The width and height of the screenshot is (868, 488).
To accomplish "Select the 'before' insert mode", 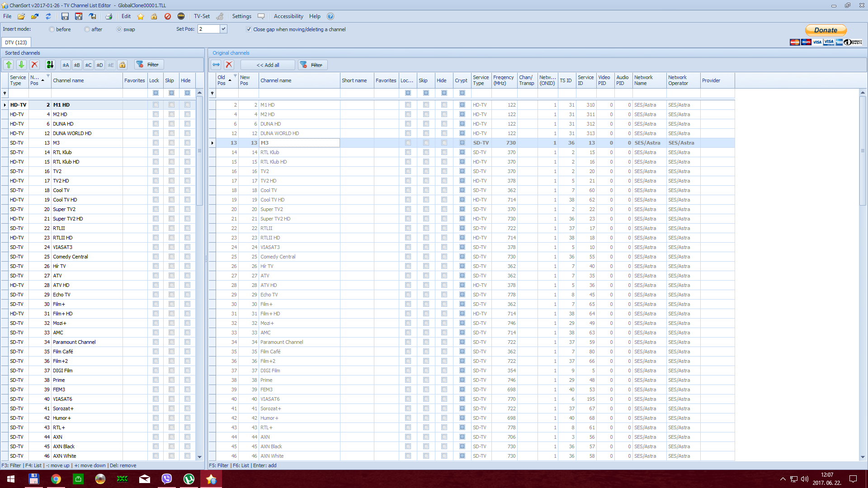I will click(x=52, y=29).
